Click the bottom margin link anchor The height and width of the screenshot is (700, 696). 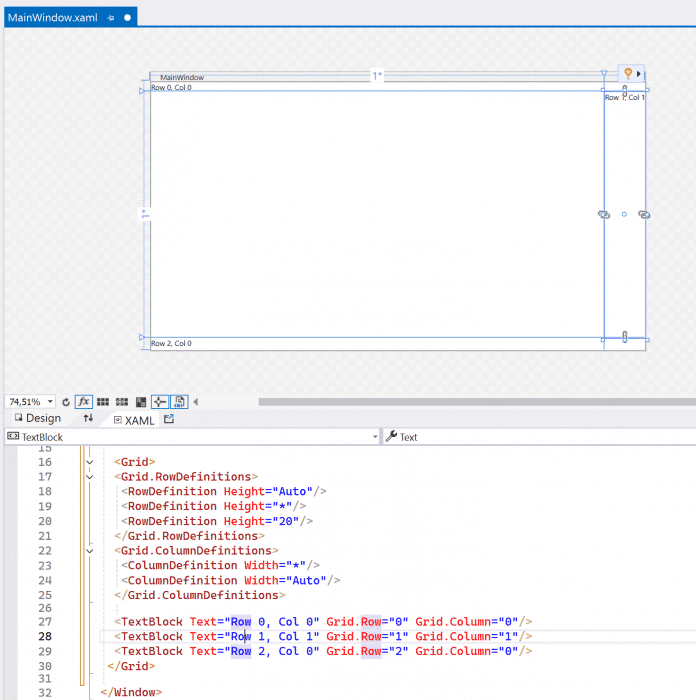tap(625, 337)
